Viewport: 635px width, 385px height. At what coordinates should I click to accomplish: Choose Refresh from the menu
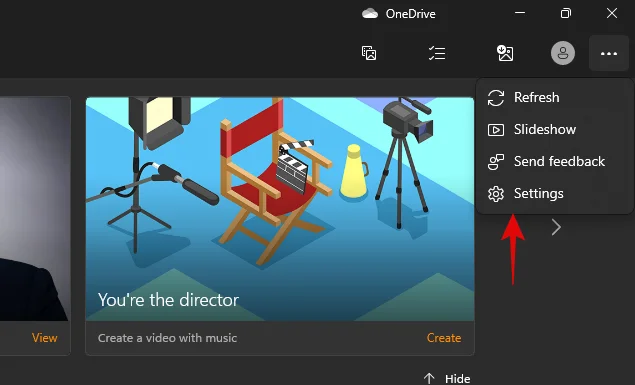point(555,98)
